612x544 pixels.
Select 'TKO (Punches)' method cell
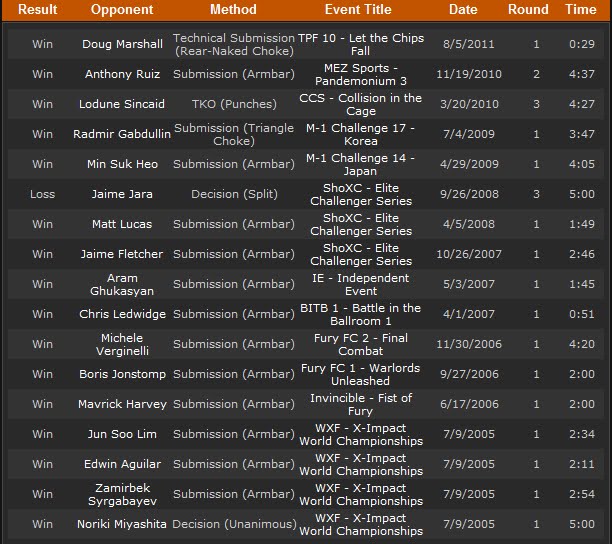(234, 104)
